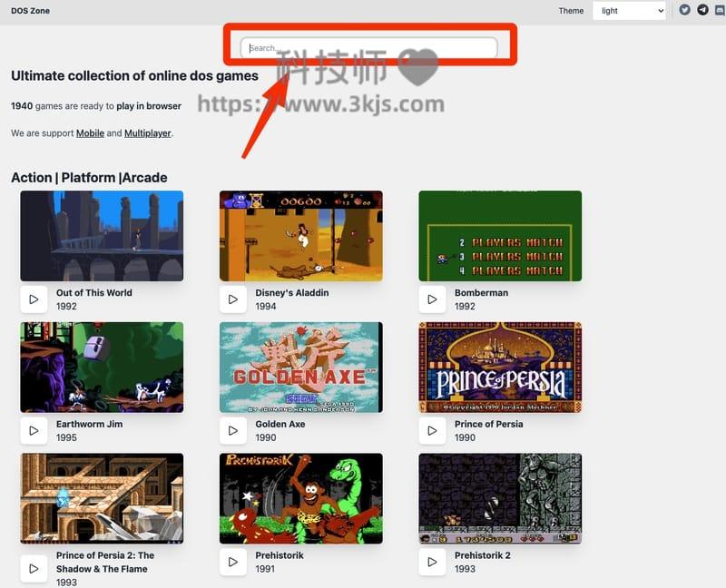Viewport: 726px width, 588px height.
Task: Select the Out of This World title
Action: [94, 292]
